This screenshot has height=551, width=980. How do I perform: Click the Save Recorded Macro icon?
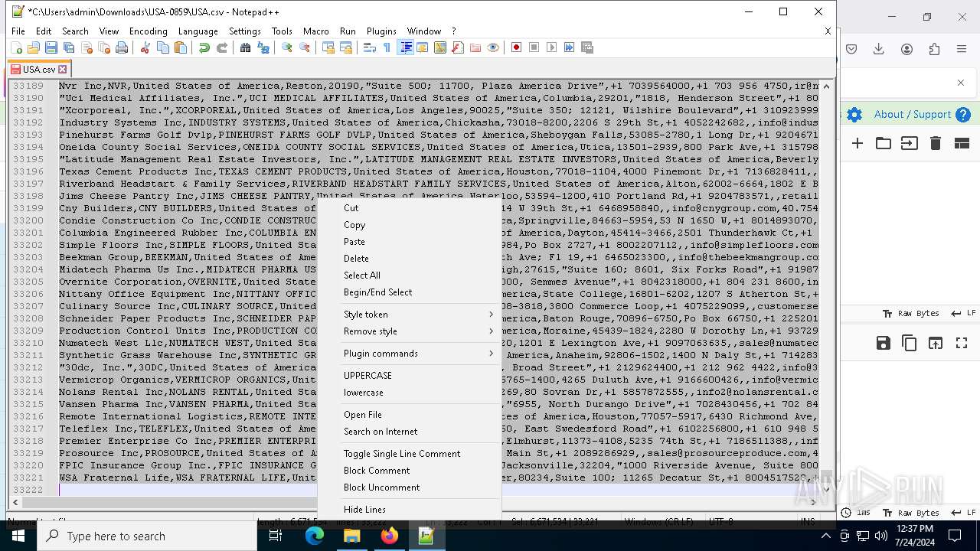pos(587,47)
